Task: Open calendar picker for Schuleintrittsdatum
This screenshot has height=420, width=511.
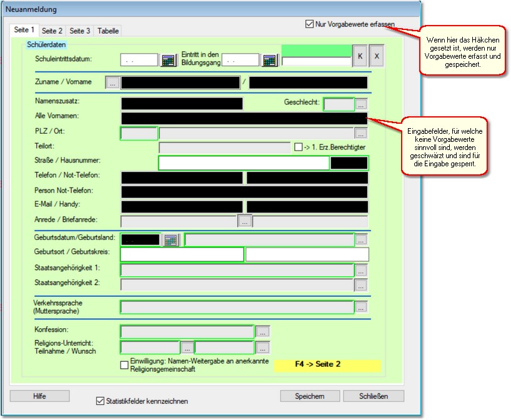Action: (x=168, y=60)
